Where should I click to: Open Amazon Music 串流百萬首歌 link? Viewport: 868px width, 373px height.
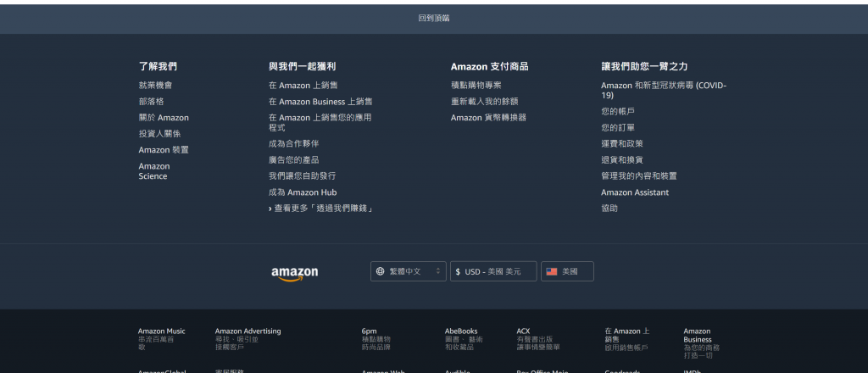click(x=162, y=339)
